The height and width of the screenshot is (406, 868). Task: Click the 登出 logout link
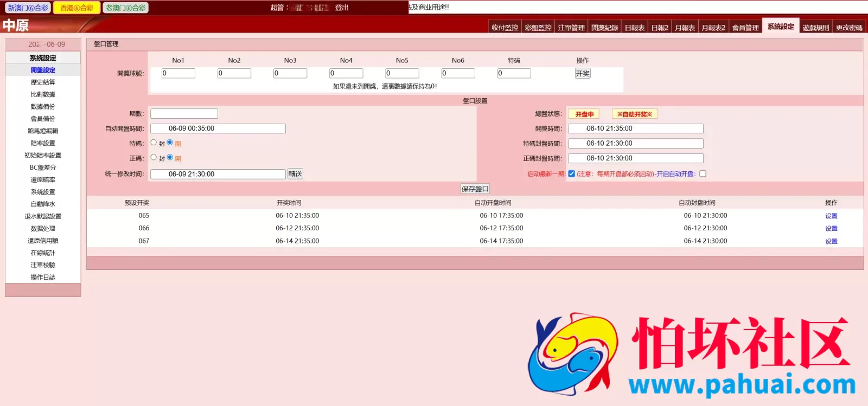(x=342, y=8)
